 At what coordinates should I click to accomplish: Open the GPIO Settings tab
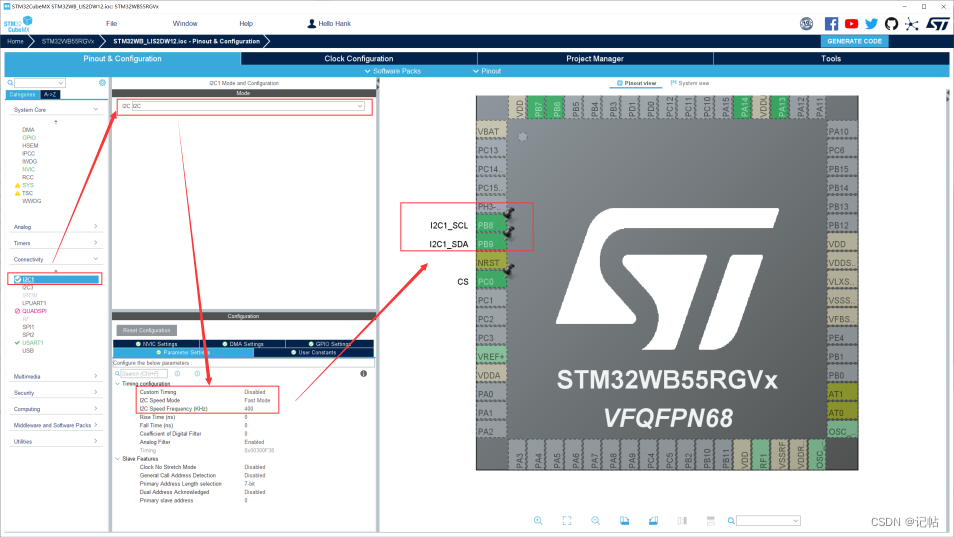pos(330,344)
